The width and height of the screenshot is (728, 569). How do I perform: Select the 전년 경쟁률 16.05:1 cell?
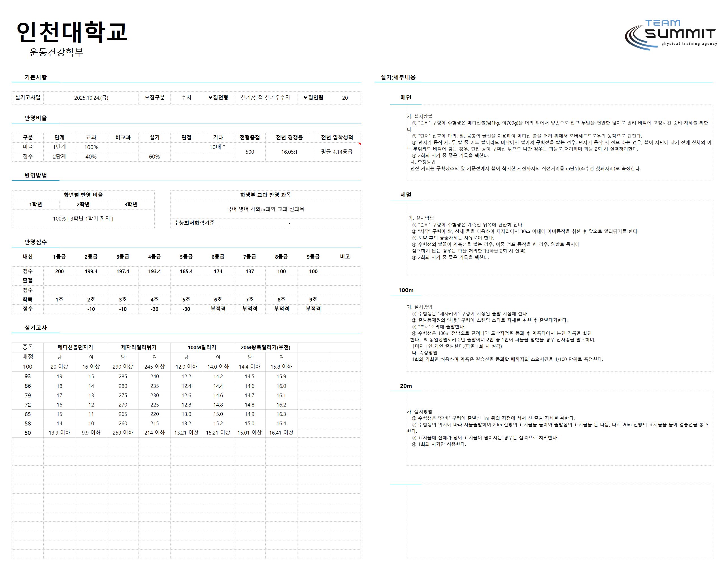point(289,152)
